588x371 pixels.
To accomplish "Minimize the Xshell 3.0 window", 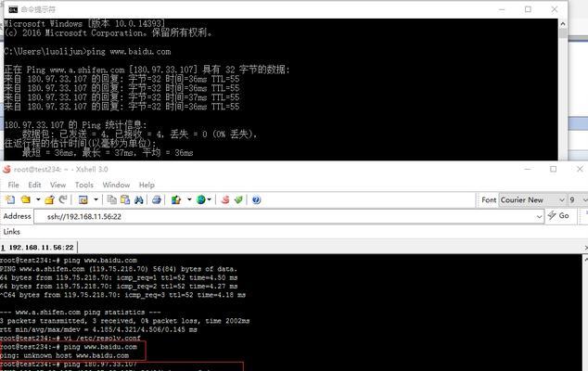I will pos(528,169).
